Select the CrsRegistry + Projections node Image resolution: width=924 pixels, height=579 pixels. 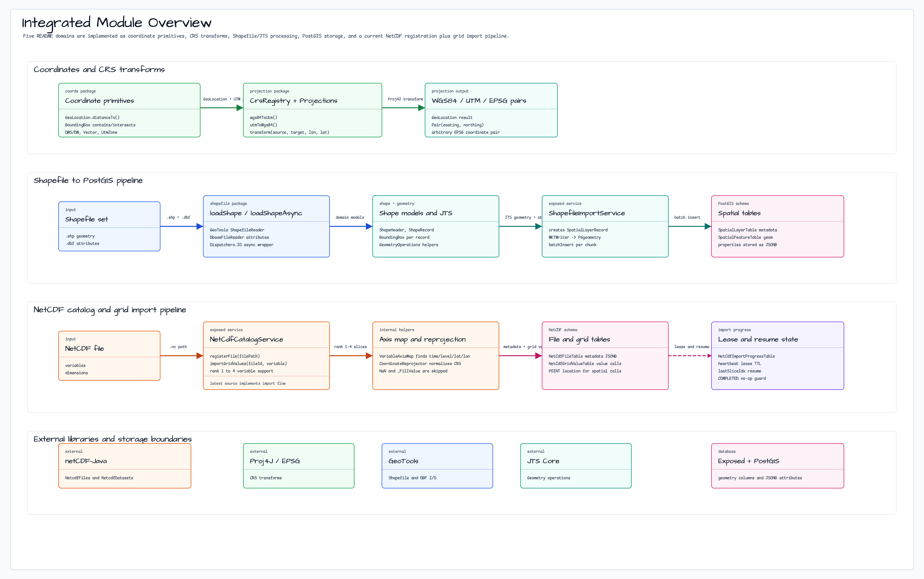tap(312, 110)
